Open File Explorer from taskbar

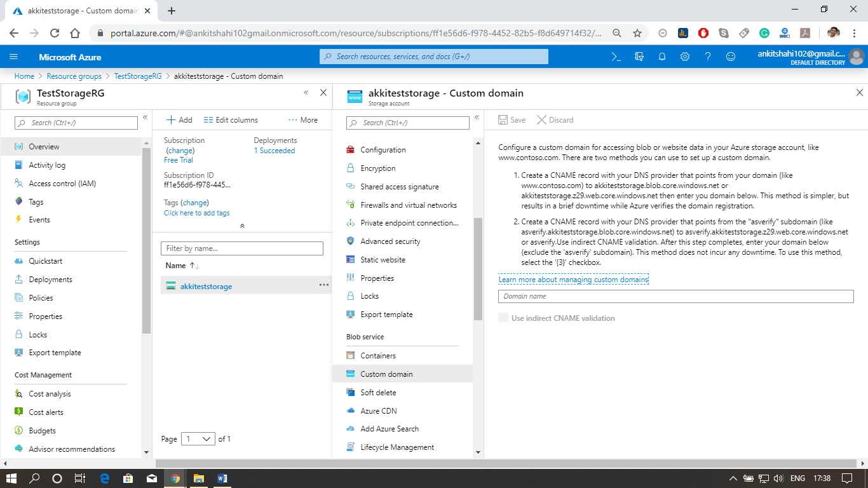[198, 478]
